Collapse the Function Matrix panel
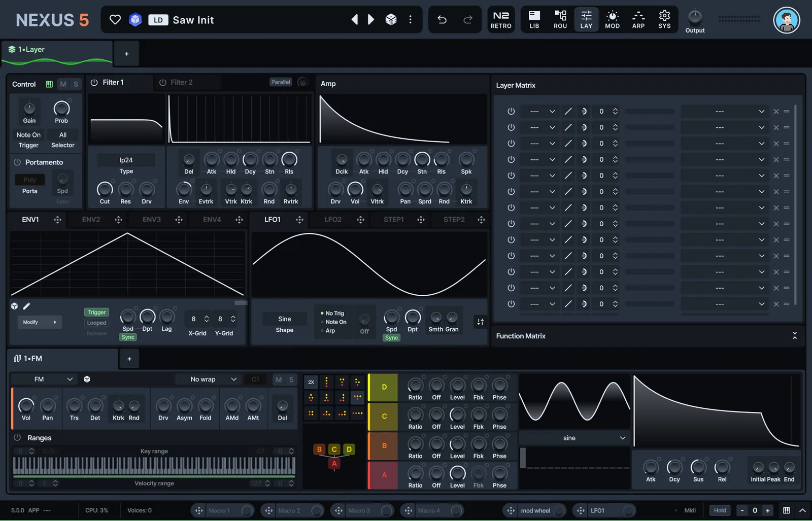 (795, 336)
